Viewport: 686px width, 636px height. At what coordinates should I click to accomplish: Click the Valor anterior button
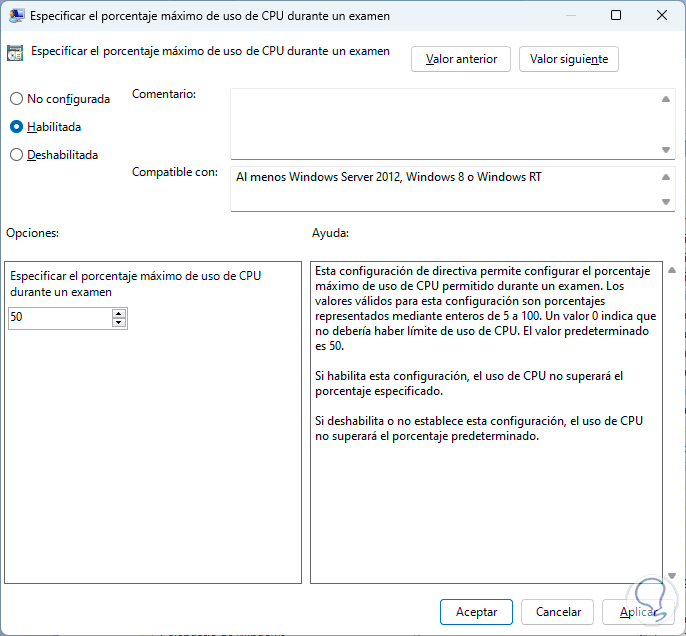coord(461,59)
